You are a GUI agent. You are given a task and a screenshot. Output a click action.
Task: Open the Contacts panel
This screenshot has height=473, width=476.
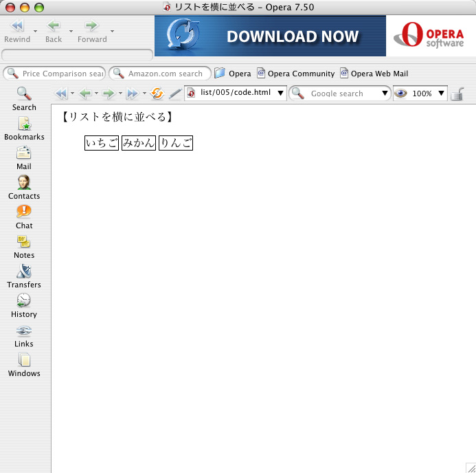[x=24, y=188]
